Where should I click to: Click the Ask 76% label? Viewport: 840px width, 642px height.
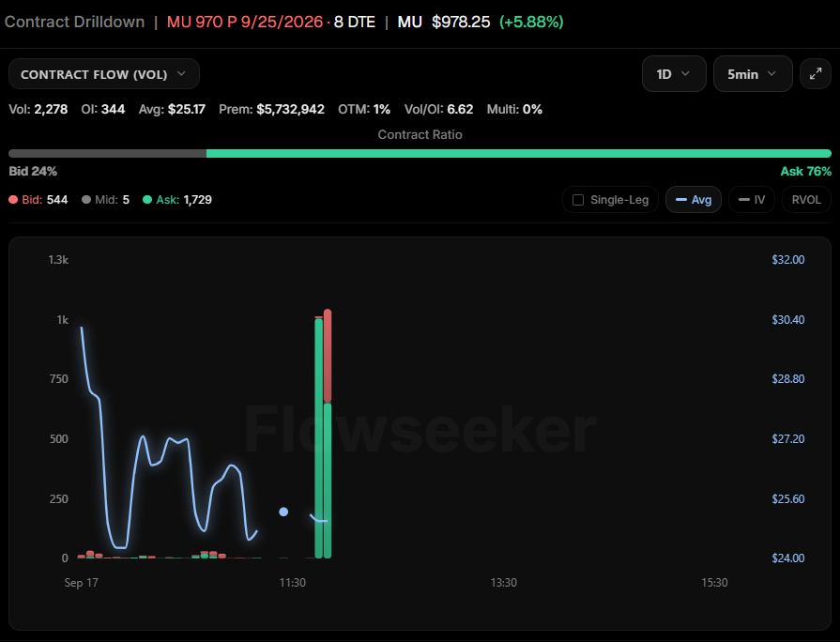coord(805,172)
